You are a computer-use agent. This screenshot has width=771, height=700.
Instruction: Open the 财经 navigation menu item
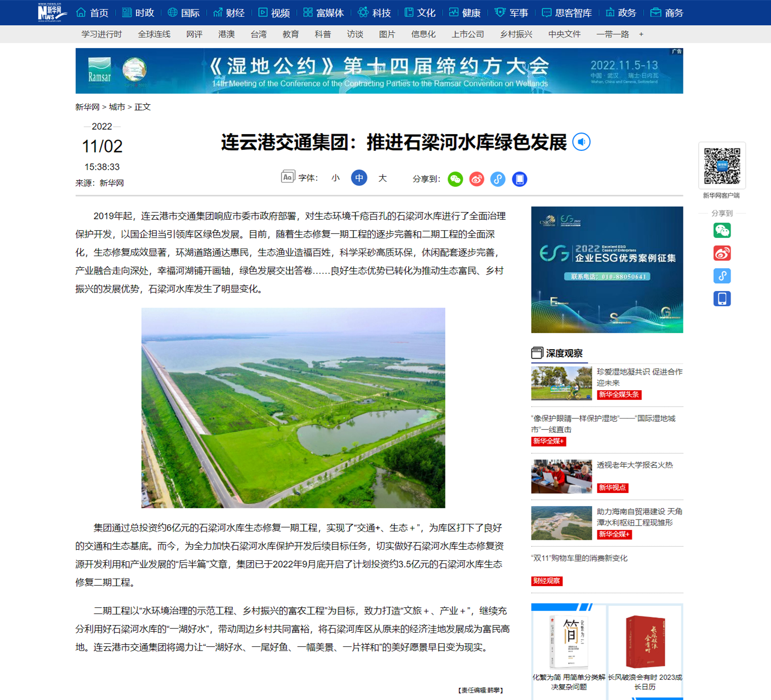coord(229,13)
